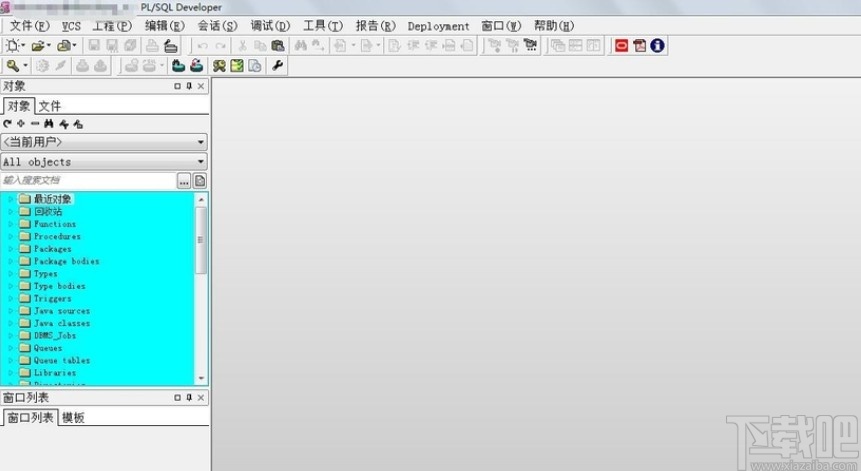Close the 对象 panel
This screenshot has height=471, width=861.
pos(201,86)
